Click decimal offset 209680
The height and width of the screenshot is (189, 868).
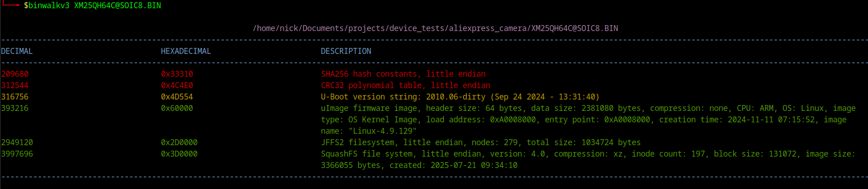[15, 74]
